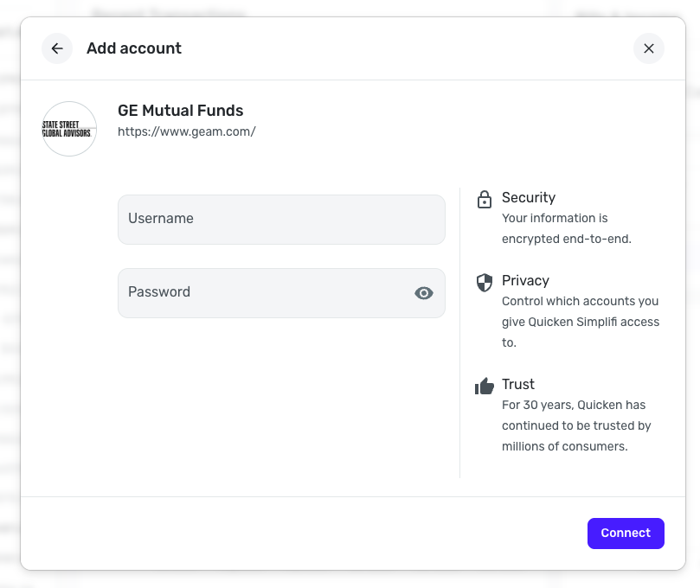Image resolution: width=700 pixels, height=588 pixels.
Task: Focus the Username input field
Action: 281,219
